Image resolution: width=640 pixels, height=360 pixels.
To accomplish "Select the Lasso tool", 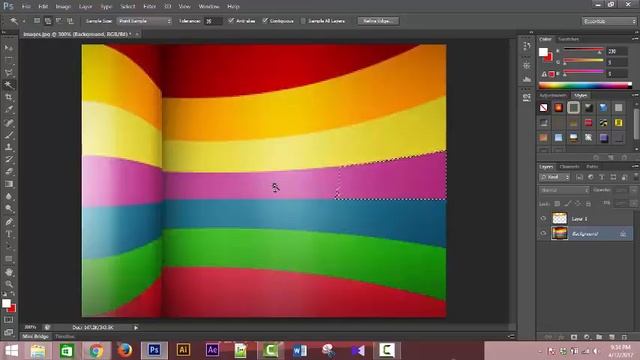I will (x=9, y=73).
